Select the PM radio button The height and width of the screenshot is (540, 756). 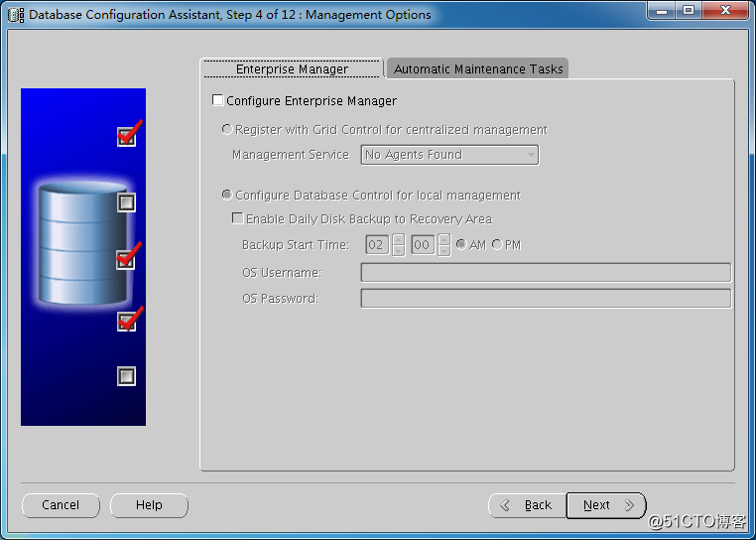tap(497, 244)
